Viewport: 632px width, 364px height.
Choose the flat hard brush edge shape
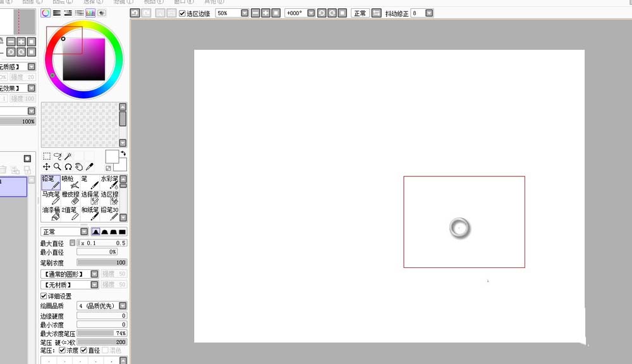pos(122,232)
